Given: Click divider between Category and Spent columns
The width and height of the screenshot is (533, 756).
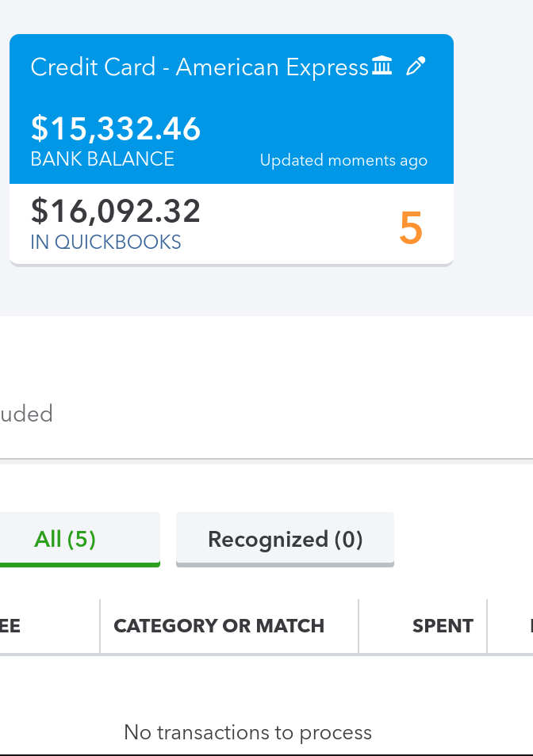Looking at the screenshot, I should (359, 626).
